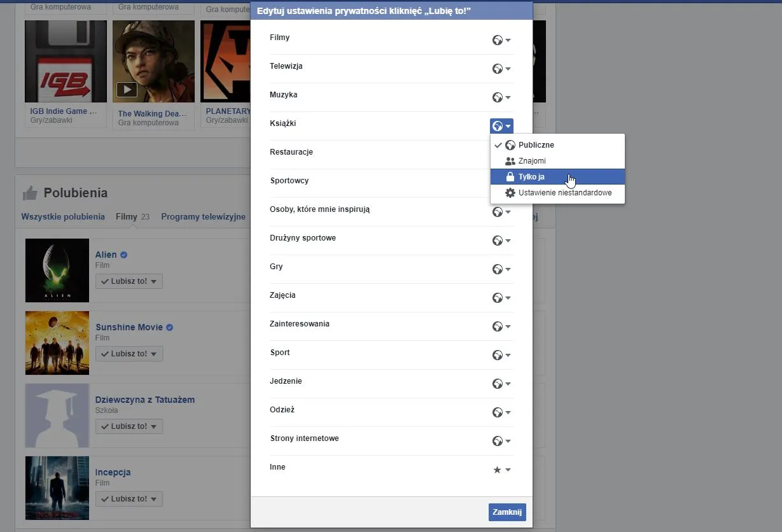The height and width of the screenshot is (532, 782).
Task: Open the privacy globe icon for Filmy
Action: (498, 39)
